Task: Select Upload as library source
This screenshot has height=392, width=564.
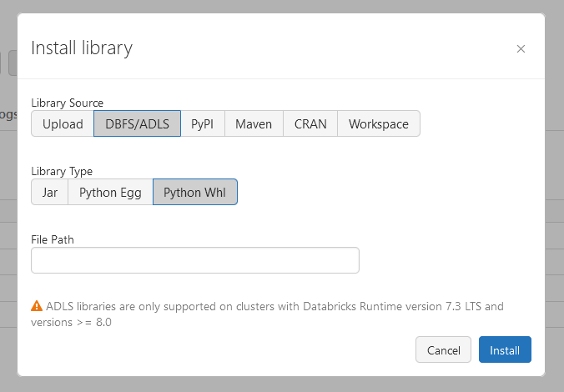Action: coord(63,123)
